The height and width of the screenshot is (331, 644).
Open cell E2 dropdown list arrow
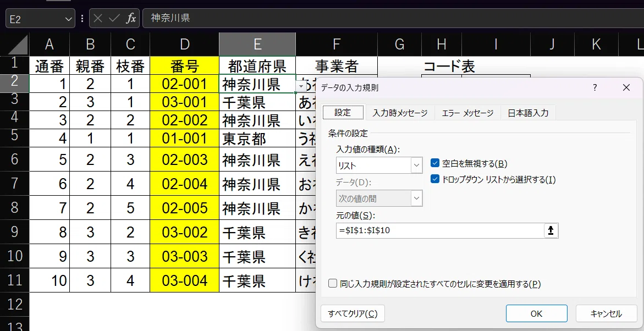click(302, 86)
